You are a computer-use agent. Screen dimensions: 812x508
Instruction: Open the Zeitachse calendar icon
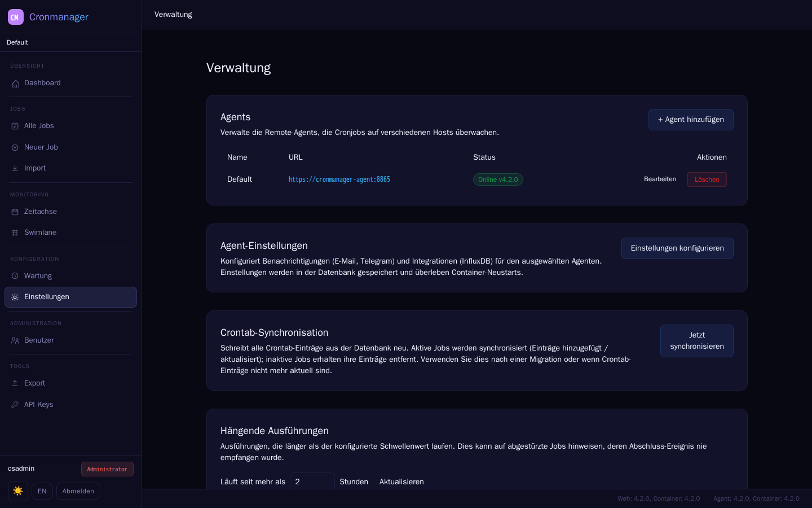15,212
